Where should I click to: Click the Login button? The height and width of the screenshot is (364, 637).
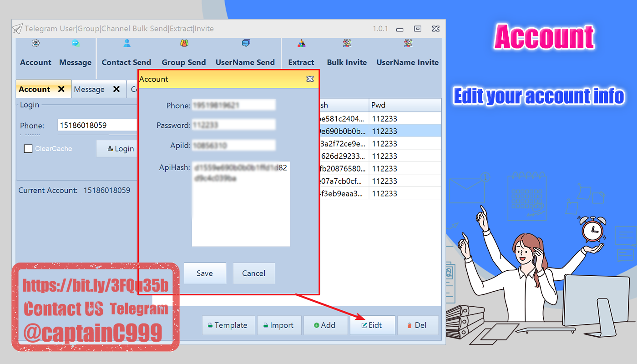click(x=117, y=149)
